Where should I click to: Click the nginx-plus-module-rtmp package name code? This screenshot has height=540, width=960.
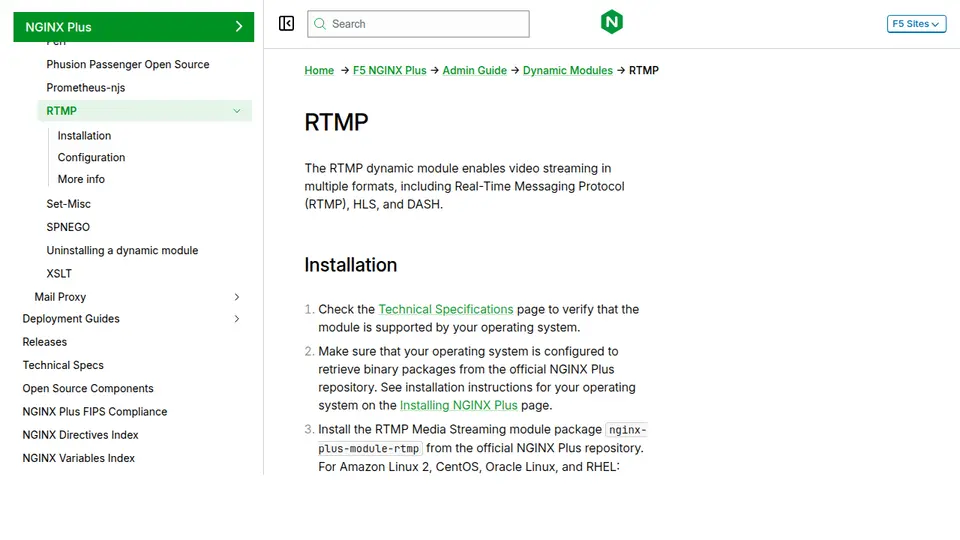pos(370,448)
